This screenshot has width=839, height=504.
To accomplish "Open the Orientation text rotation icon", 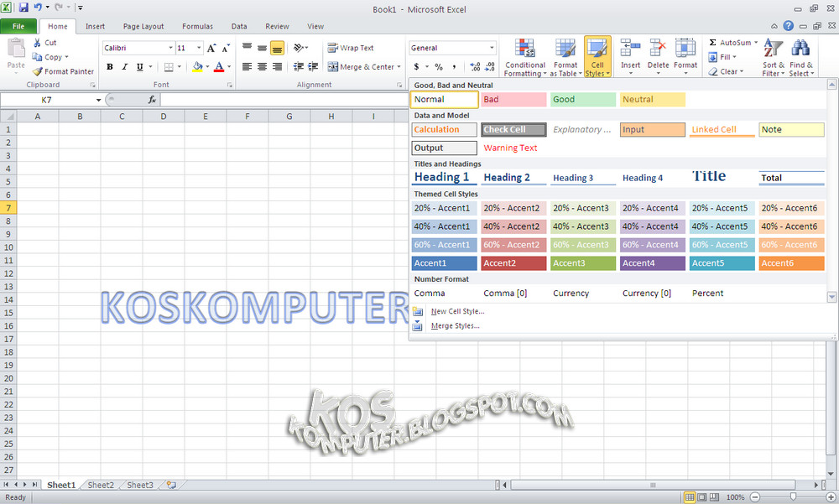I will (300, 48).
